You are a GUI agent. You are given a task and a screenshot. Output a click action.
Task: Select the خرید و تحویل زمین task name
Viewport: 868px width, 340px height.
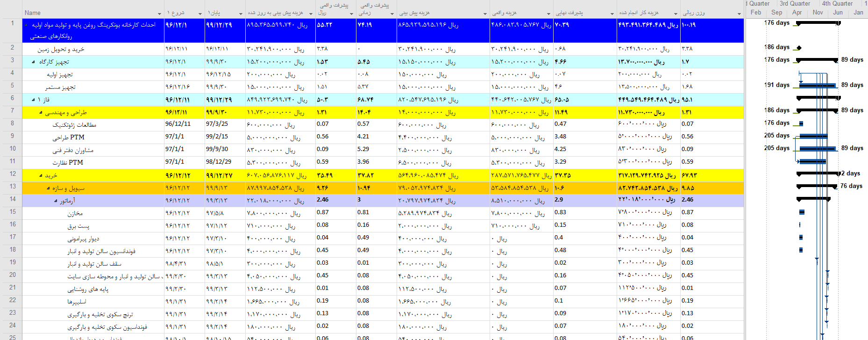click(61, 49)
